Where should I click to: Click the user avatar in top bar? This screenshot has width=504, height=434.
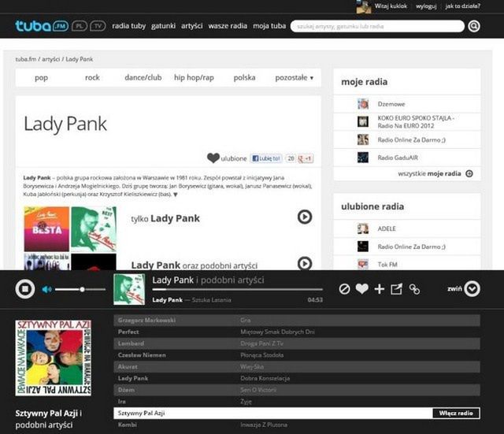[364, 6]
